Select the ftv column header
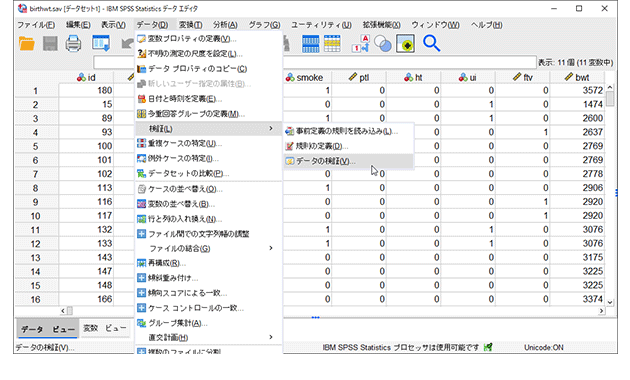The image size is (630, 380). pyautogui.click(x=523, y=77)
